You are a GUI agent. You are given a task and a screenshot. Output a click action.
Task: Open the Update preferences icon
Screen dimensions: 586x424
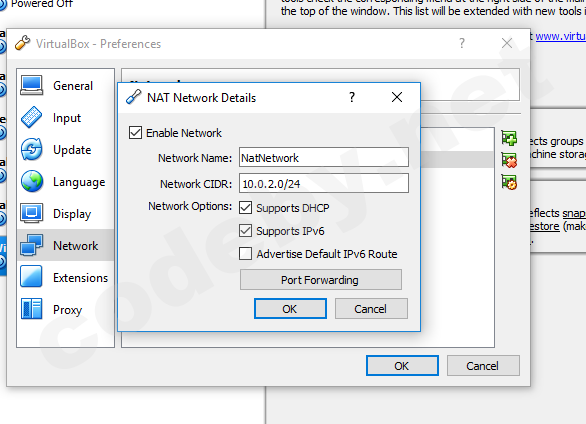(x=31, y=149)
